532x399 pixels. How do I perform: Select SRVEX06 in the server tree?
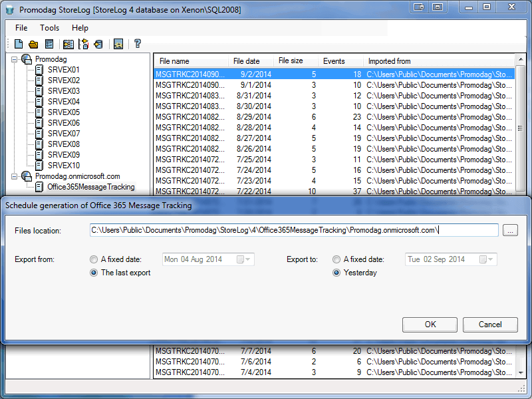coord(64,123)
